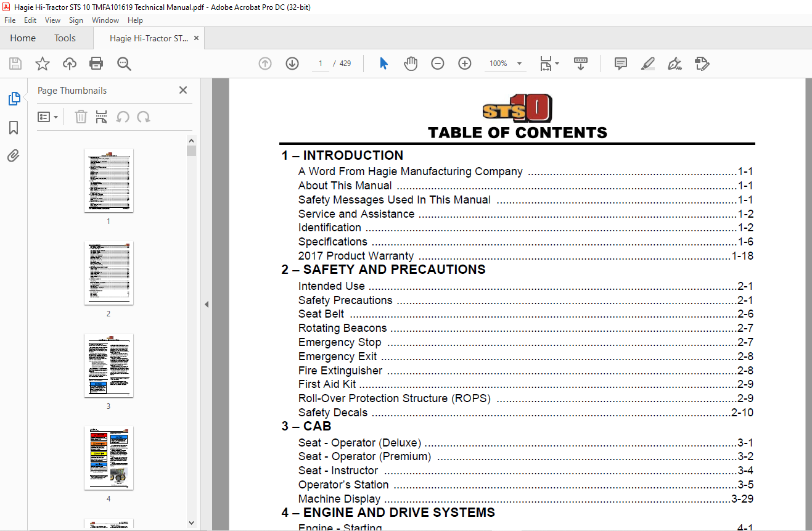
Task: Select page 1 thumbnail
Action: (109, 181)
